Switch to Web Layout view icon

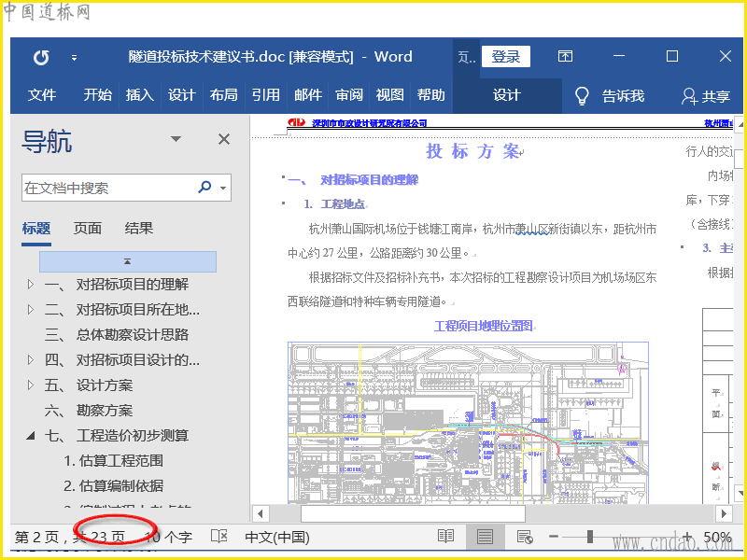pyautogui.click(x=525, y=538)
